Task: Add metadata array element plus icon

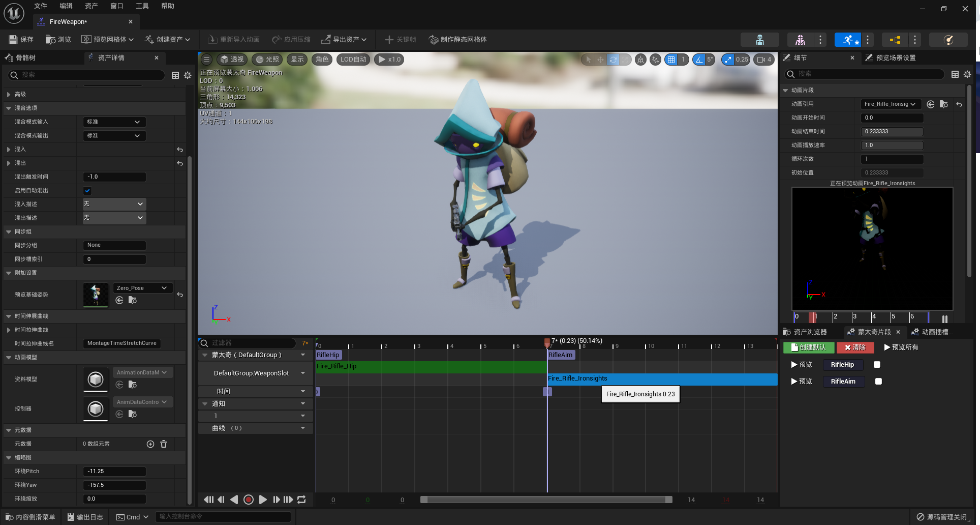Action: click(150, 444)
